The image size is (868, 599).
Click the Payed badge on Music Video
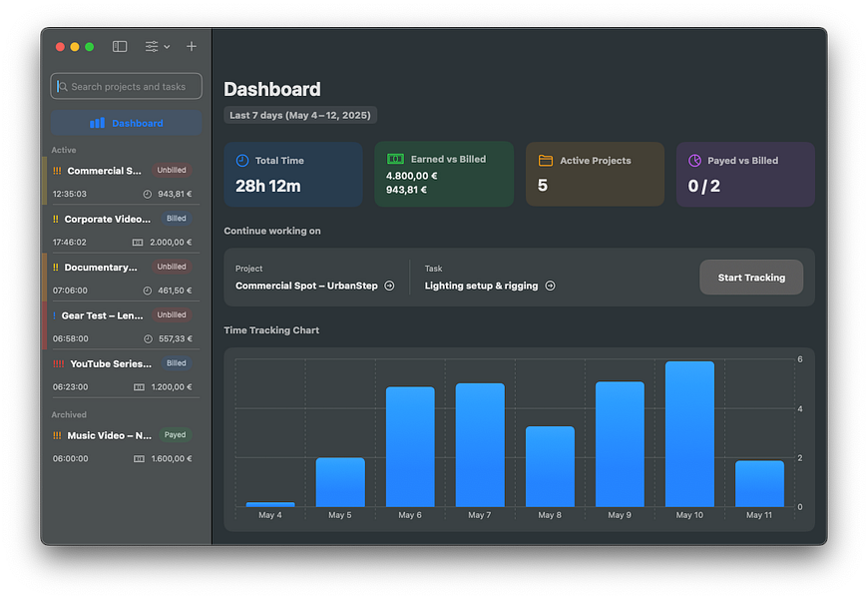pyautogui.click(x=175, y=435)
